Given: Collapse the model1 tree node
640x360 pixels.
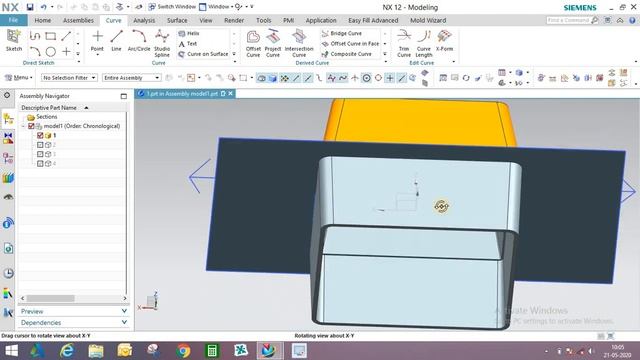Looking at the screenshot, I should pyautogui.click(x=23, y=126).
